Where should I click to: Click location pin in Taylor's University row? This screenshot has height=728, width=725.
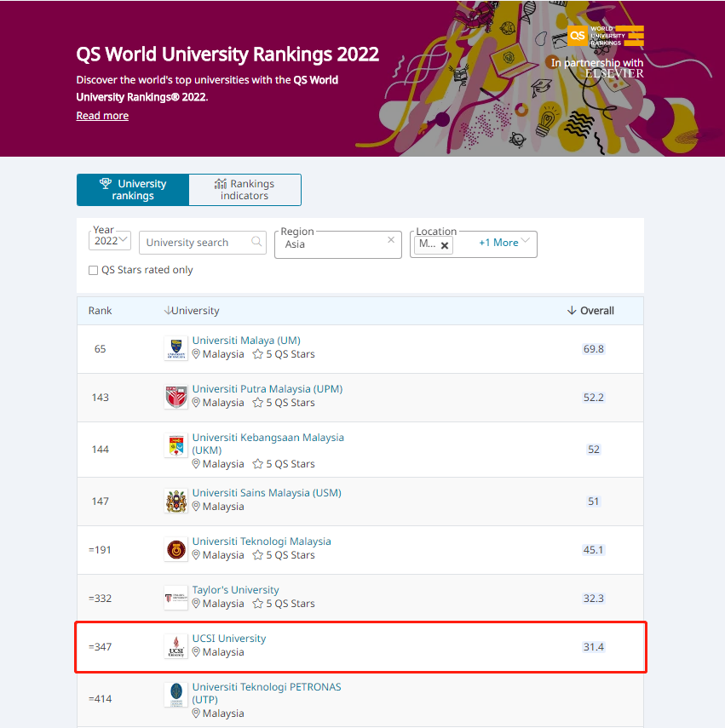[x=196, y=604]
